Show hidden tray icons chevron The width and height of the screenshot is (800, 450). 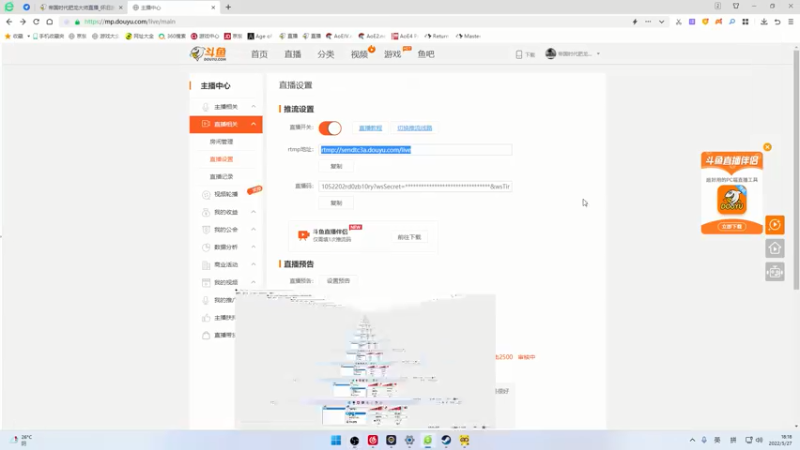(692, 440)
